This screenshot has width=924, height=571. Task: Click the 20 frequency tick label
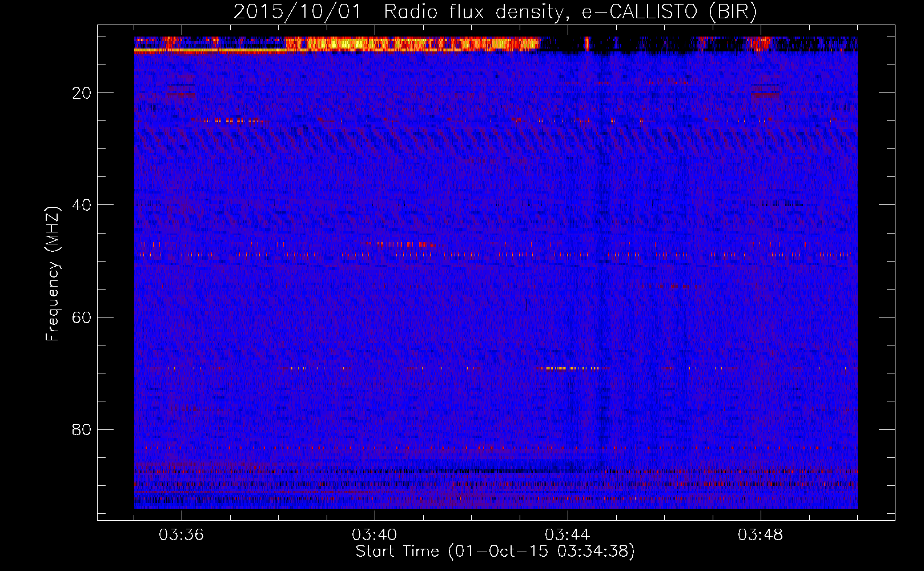tap(82, 93)
